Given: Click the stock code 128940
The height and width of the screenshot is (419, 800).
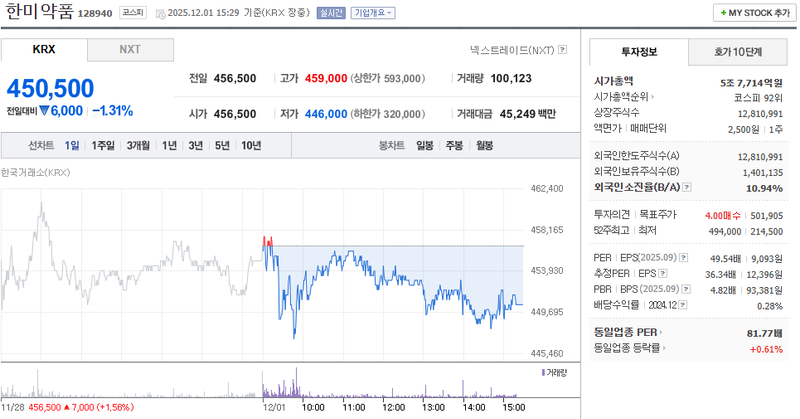Looking at the screenshot, I should 95,14.
